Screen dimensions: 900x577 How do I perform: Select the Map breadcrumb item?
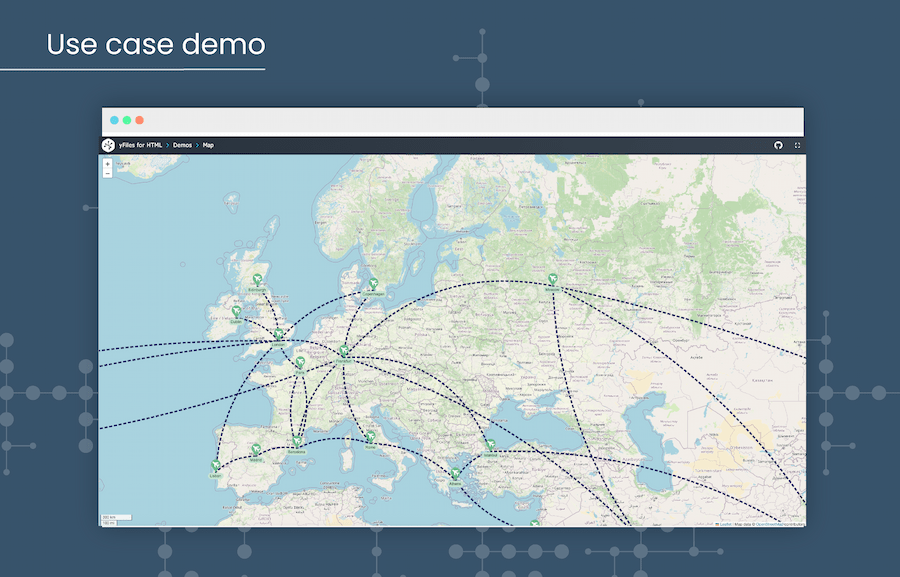point(208,145)
